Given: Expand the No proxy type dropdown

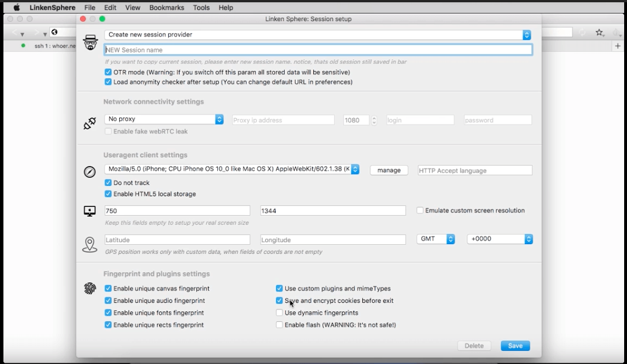Looking at the screenshot, I should point(164,119).
